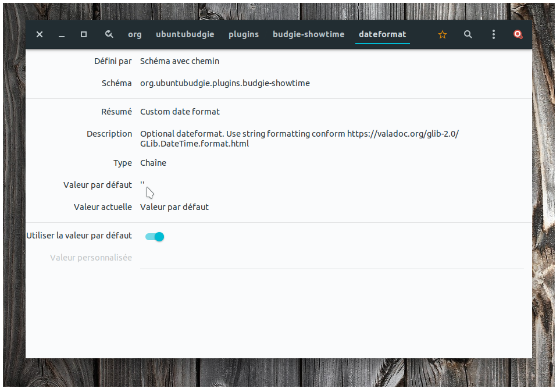Image resolution: width=560 pixels, height=392 pixels.
Task: Bookmark this key with the star icon
Action: coord(442,34)
